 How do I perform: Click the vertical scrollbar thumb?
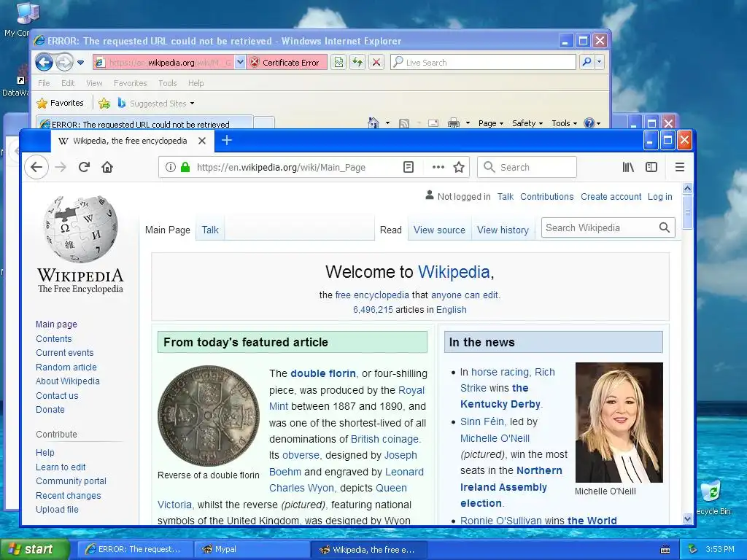687,211
